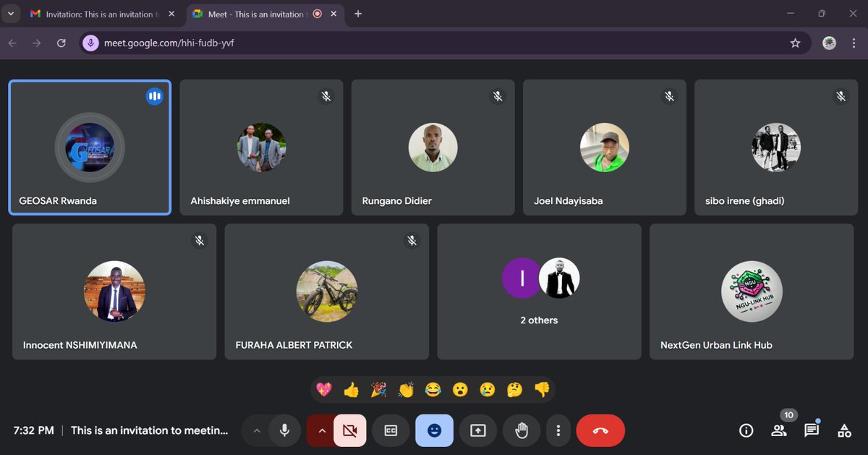Click the speaking indicator on GEOSAR Rwanda
The image size is (868, 455).
(154, 96)
